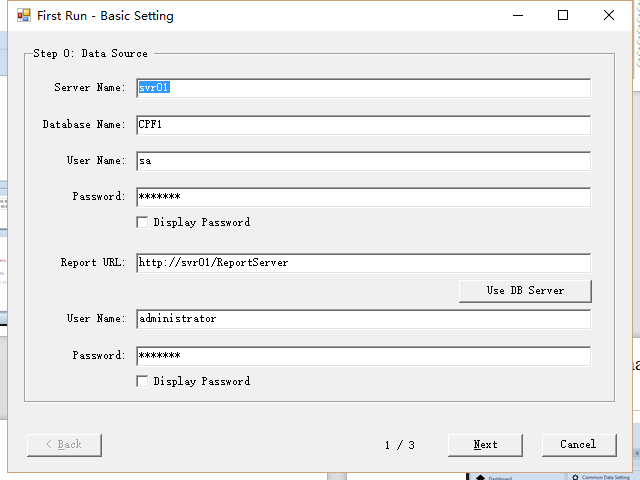Click the database Password field
Screen dimensions: 640x480
coord(364,197)
